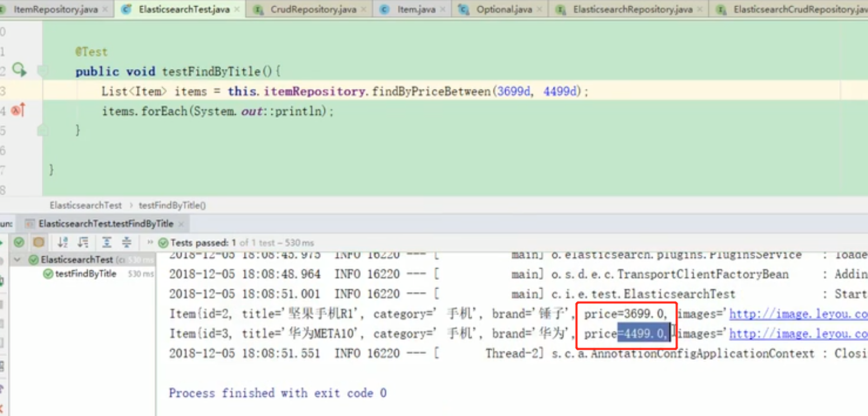868x416 pixels.
Task: Close the CrudRepository.java tab
Action: point(364,9)
